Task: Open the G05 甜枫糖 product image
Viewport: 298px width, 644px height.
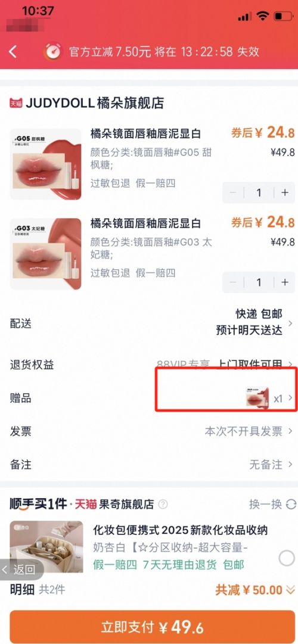Action: pyautogui.click(x=45, y=164)
